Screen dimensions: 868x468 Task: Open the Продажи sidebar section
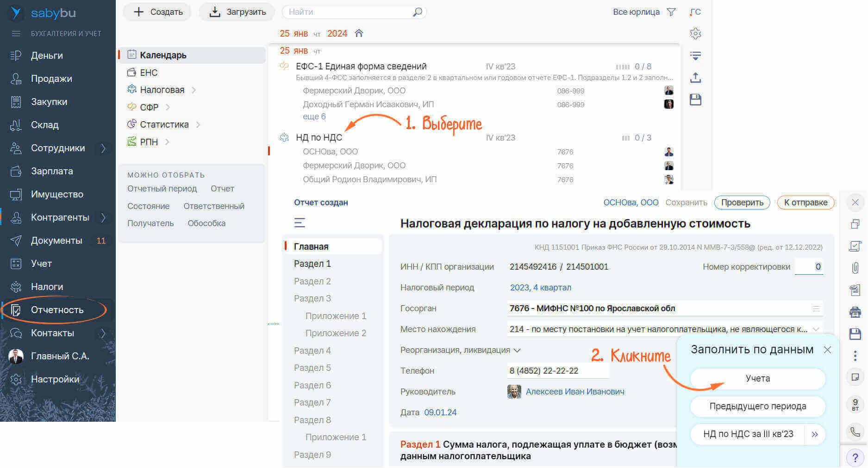[51, 79]
